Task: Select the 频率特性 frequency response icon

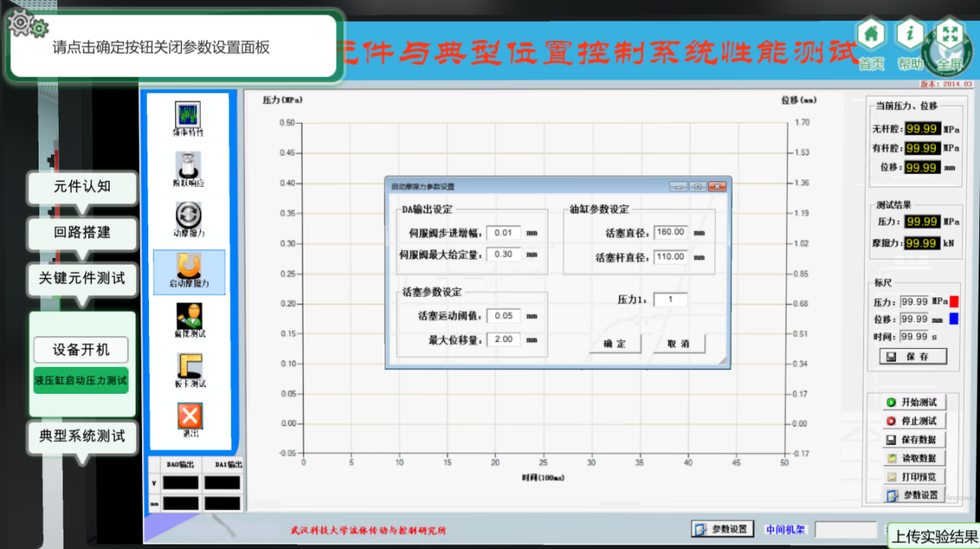Action: (x=188, y=115)
